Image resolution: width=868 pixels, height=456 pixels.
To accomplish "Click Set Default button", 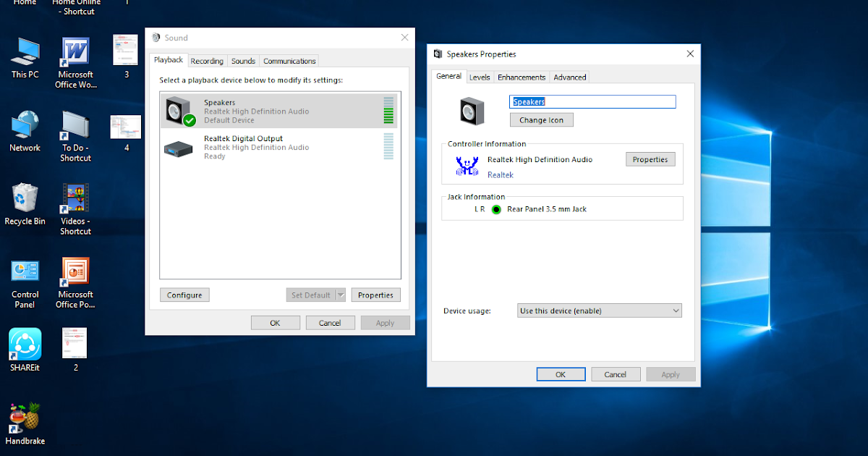I will pos(310,295).
